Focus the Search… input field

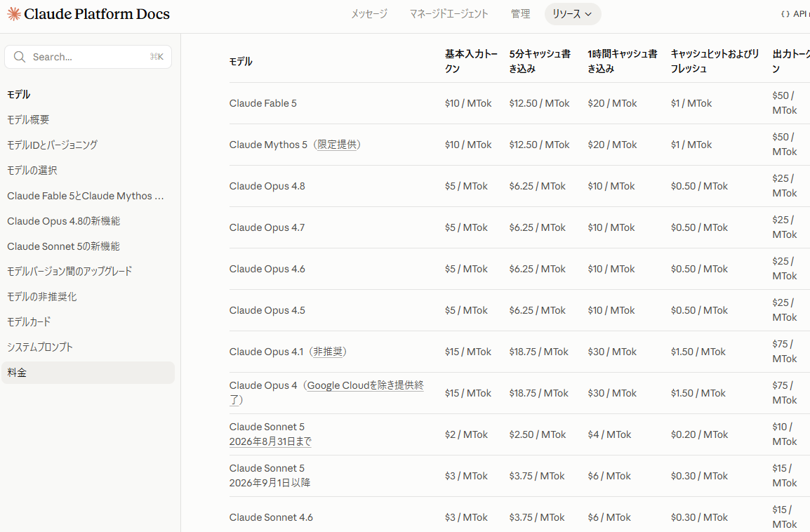pos(88,57)
